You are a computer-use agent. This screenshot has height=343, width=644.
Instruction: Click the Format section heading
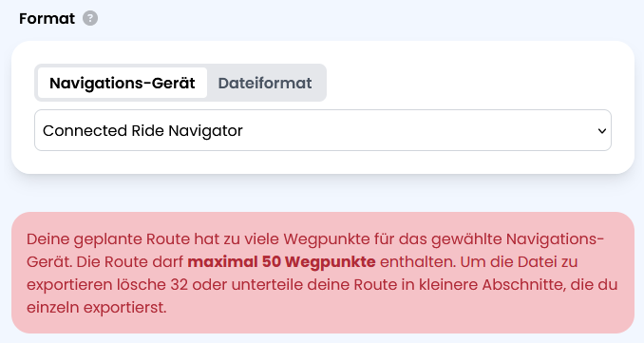[x=47, y=18]
